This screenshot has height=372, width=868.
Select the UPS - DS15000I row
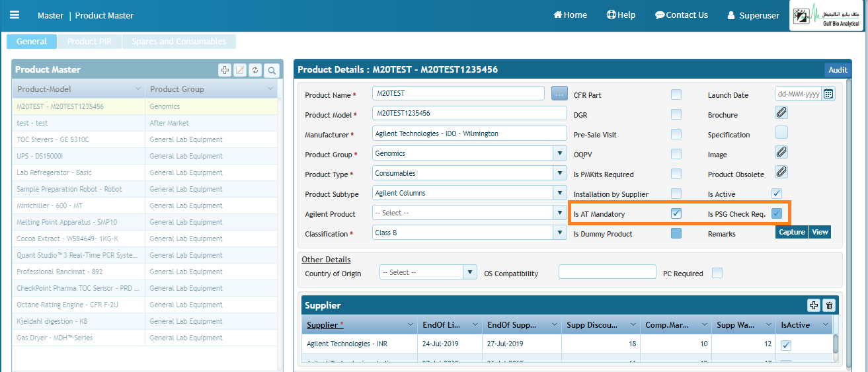pyautogui.click(x=145, y=156)
